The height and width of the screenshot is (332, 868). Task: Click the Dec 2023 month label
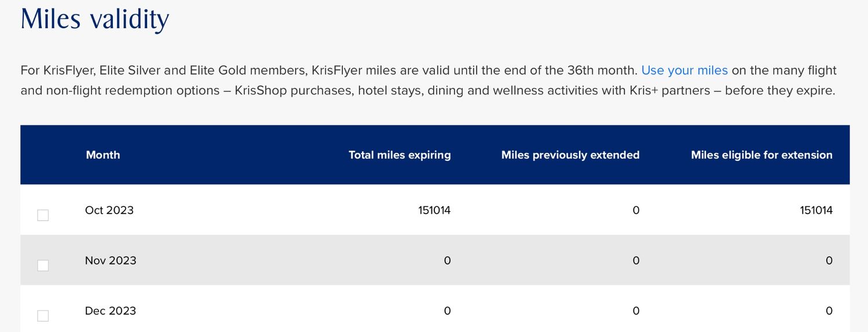click(x=111, y=311)
